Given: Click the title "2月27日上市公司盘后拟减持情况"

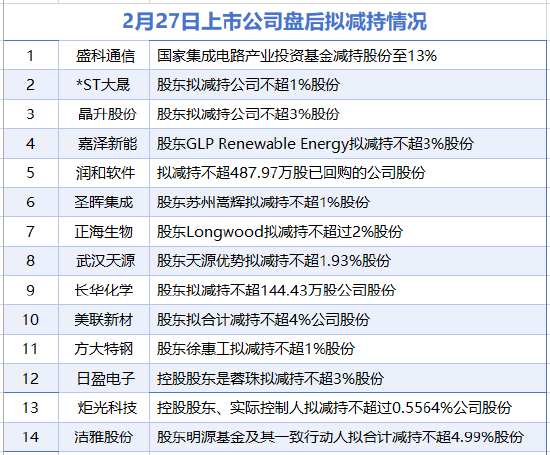Looking at the screenshot, I should click(275, 22).
